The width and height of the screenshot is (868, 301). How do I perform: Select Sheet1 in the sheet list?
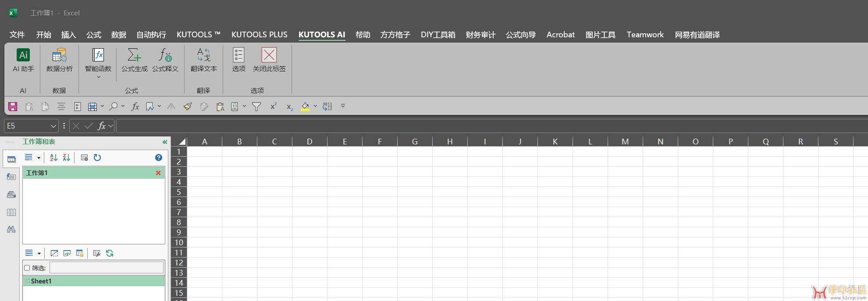41,281
